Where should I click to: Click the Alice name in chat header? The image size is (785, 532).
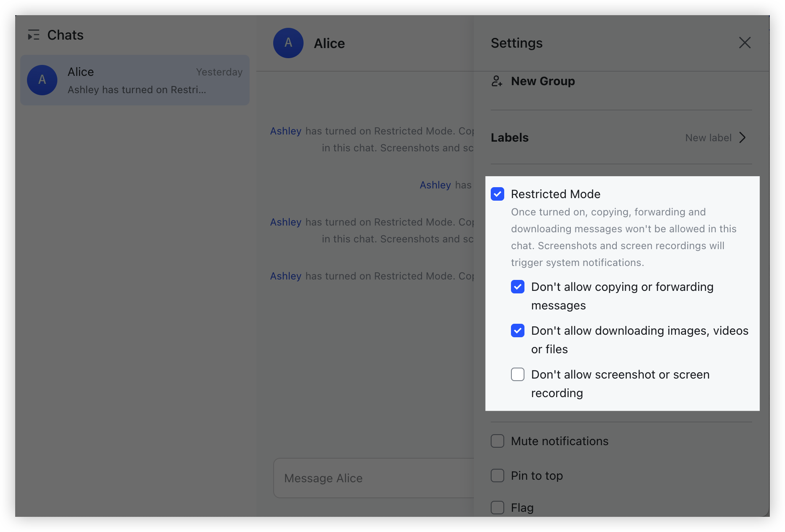(329, 43)
